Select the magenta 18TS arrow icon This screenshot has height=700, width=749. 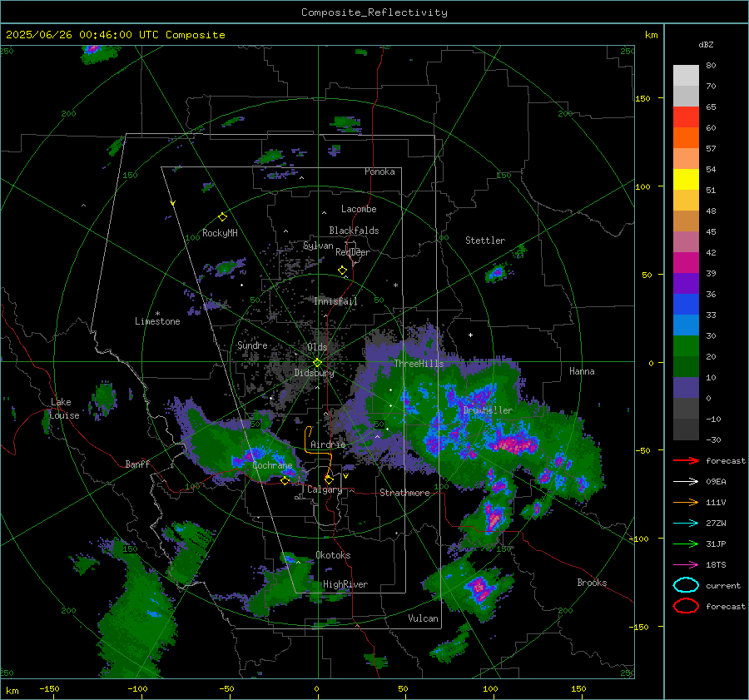pyautogui.click(x=686, y=565)
